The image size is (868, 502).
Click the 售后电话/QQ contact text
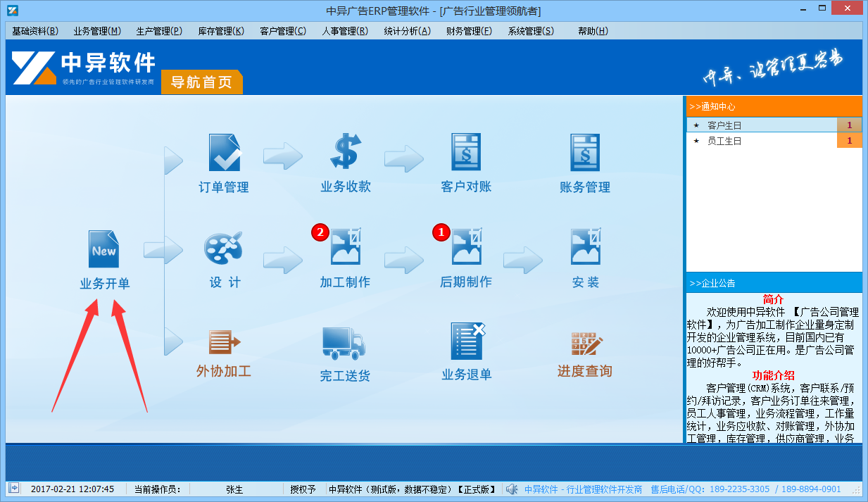(746, 489)
